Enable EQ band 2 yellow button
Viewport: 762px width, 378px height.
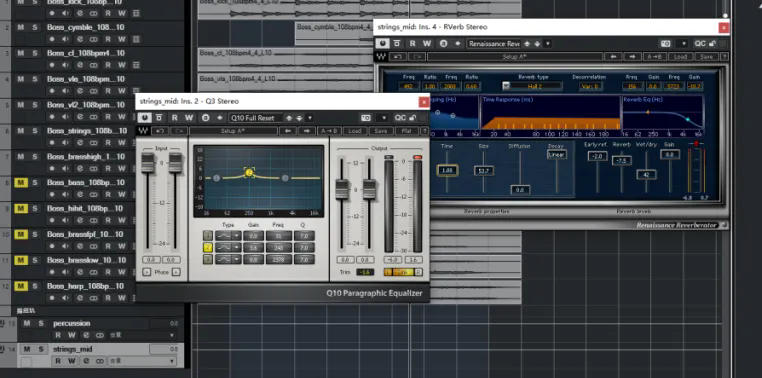pos(208,247)
